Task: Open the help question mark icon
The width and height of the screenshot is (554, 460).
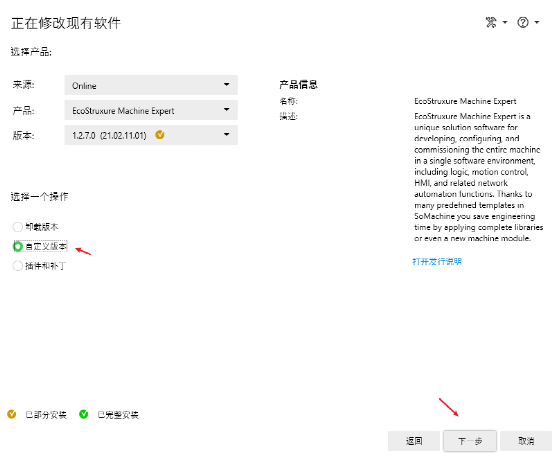Action: coord(523,23)
